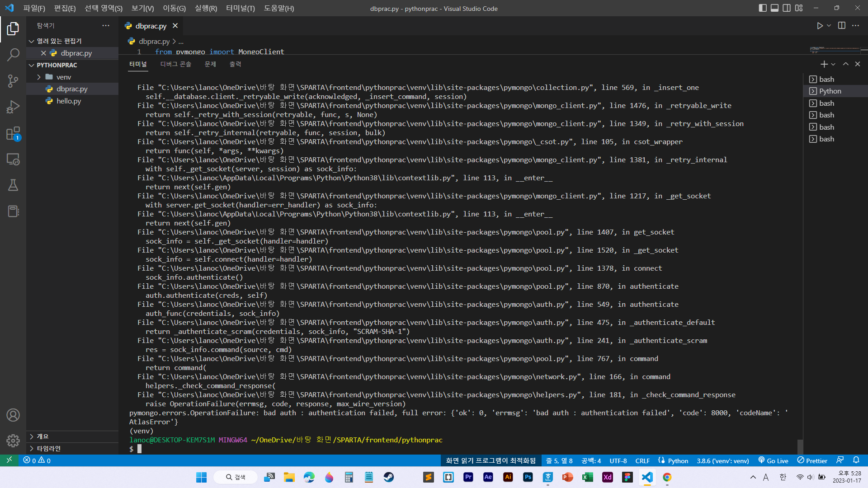This screenshot has height=488, width=868.
Task: Switch to the Debug Console tab
Action: tap(176, 64)
